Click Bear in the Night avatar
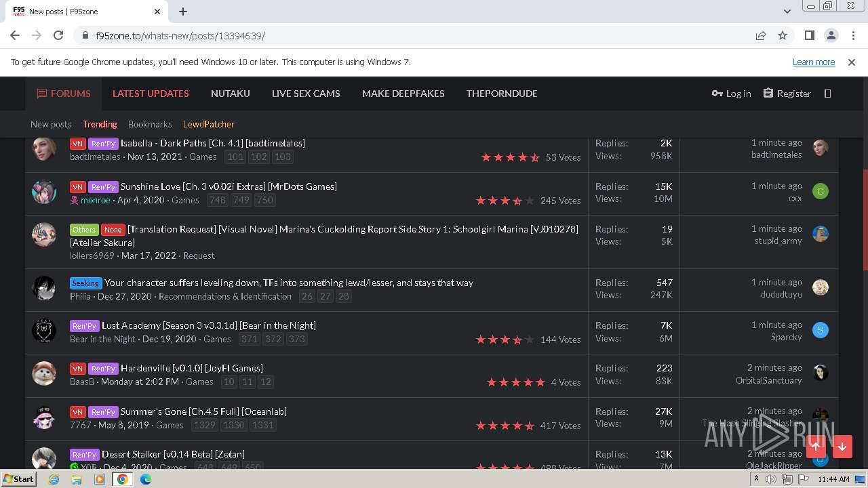 (x=44, y=331)
